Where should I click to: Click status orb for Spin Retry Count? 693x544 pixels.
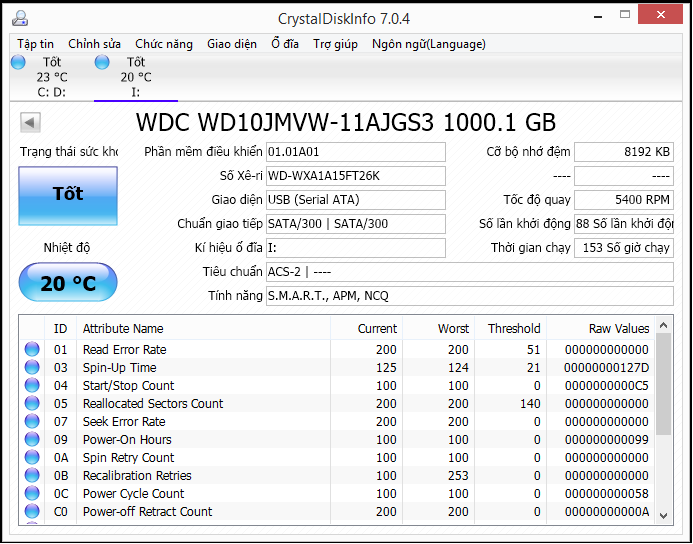32,457
